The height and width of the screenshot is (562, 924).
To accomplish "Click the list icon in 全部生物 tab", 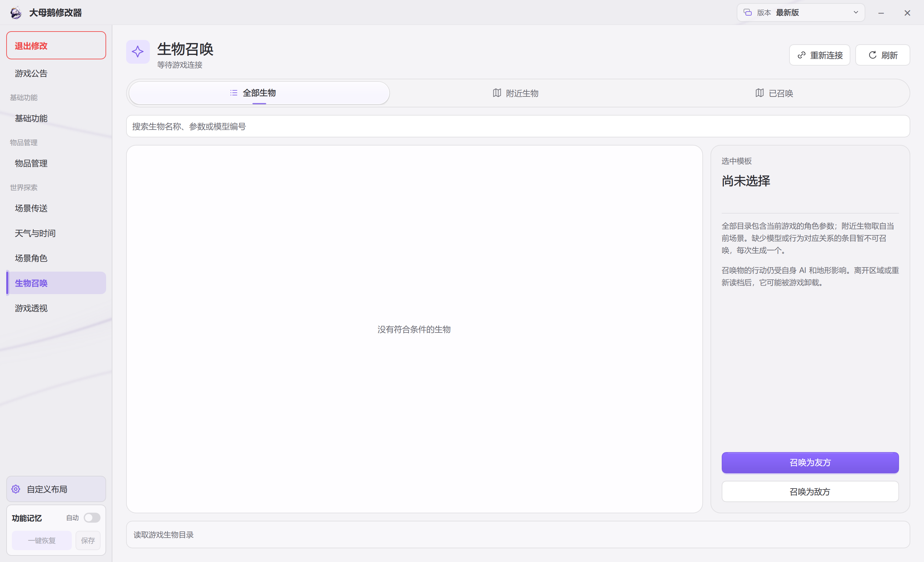I will coord(233,93).
